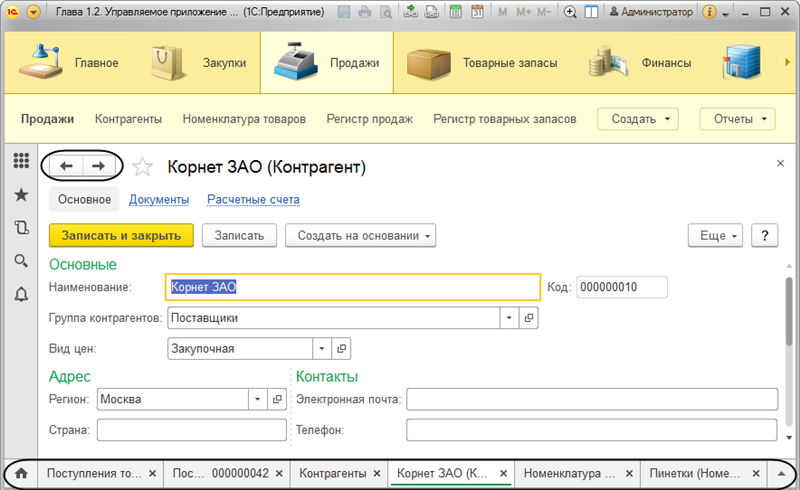Open Номенклатура товаров in navigation bar
The image size is (800, 490).
click(244, 119)
